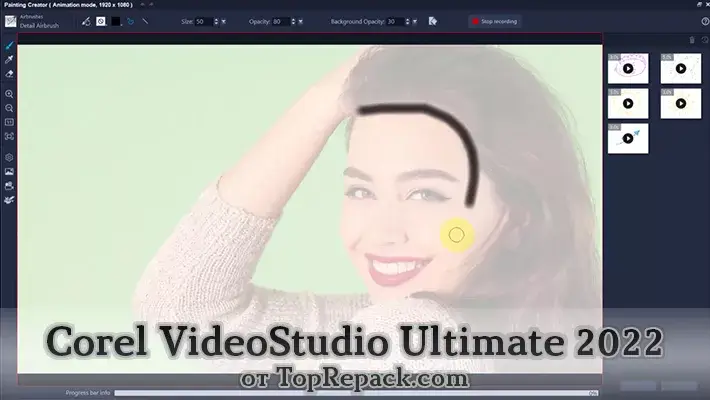Click the Opacity spinner arrows

(293, 21)
